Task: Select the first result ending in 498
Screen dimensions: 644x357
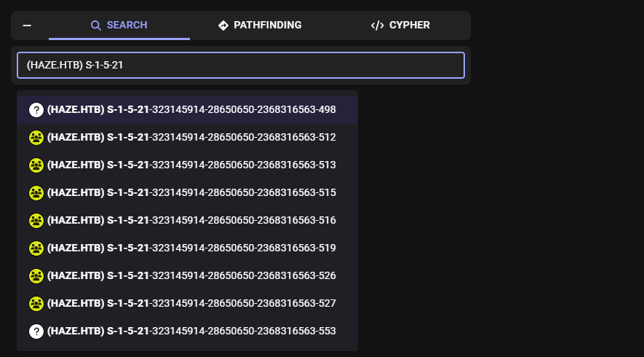Action: pos(191,110)
